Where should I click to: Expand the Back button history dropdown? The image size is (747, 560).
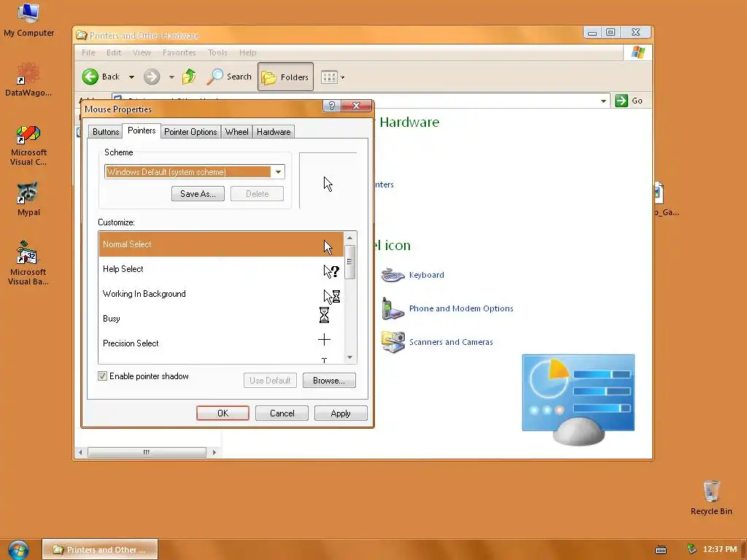[131, 77]
